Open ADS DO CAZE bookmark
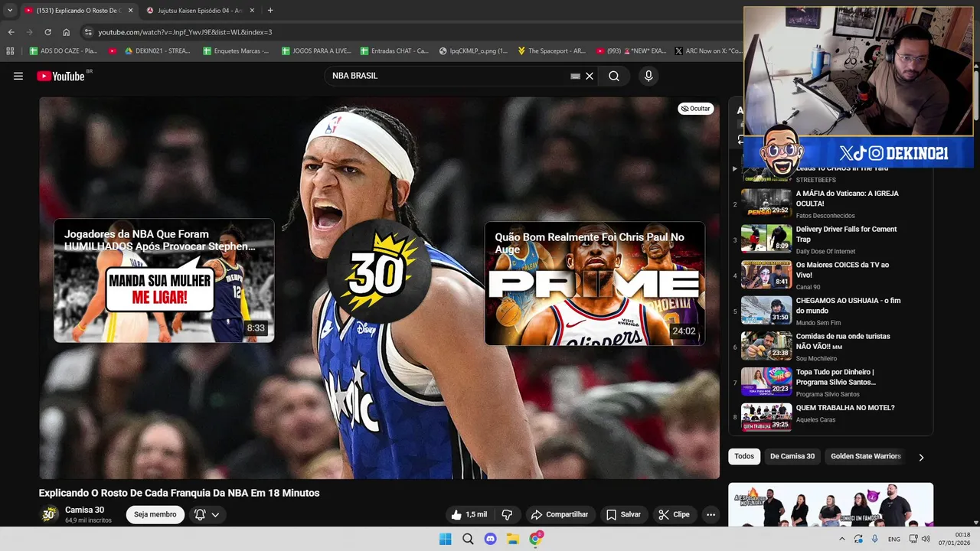The image size is (980, 551). 63,51
